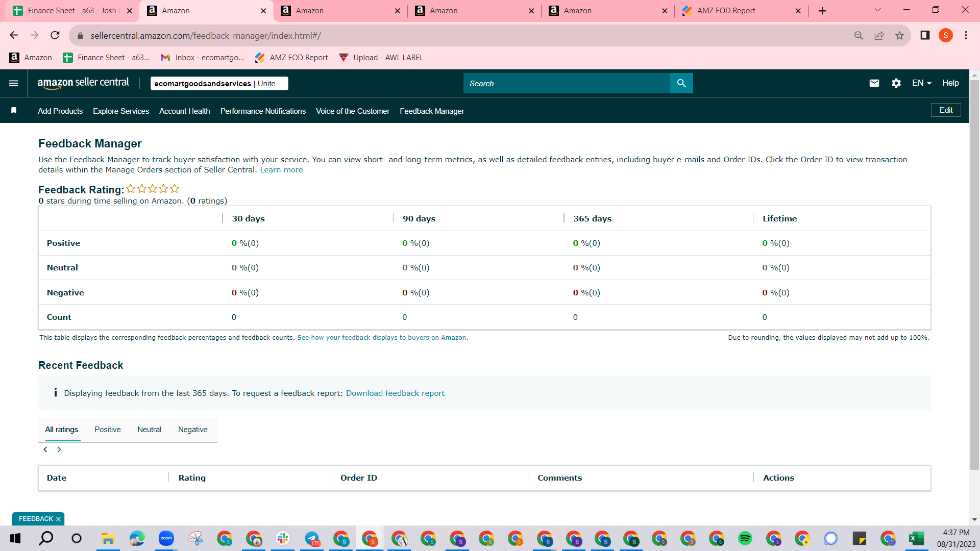Open Add Products in navigation

tap(60, 111)
